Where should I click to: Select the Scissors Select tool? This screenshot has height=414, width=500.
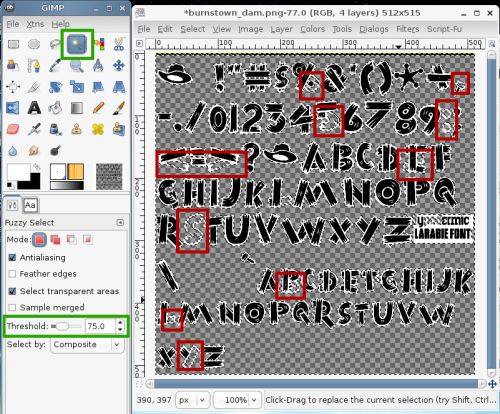pos(119,44)
